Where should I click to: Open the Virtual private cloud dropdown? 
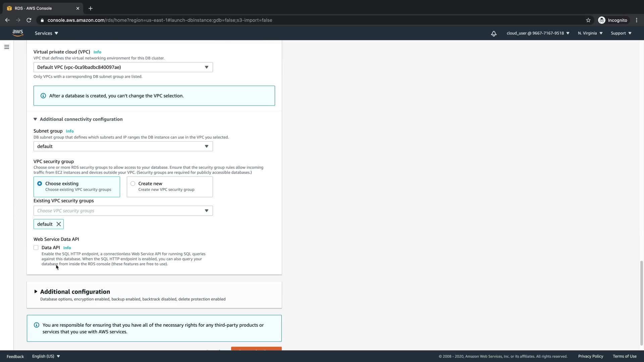[x=123, y=67]
